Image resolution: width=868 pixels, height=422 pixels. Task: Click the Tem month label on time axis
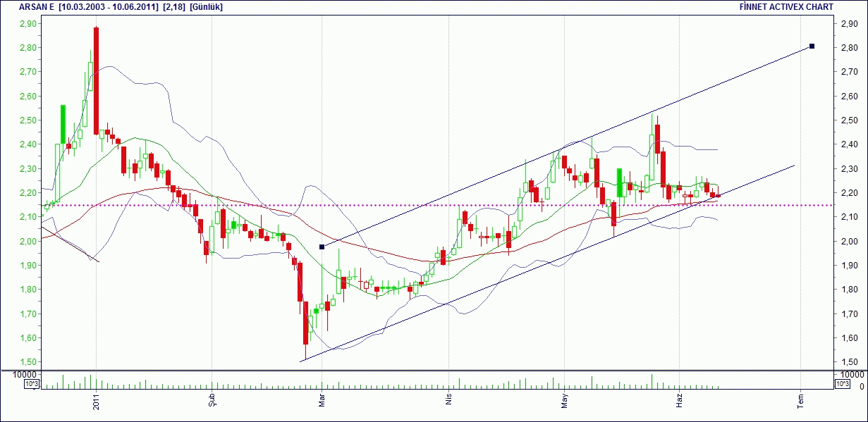800,402
